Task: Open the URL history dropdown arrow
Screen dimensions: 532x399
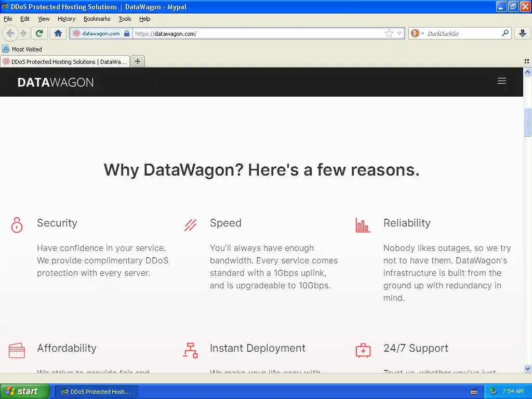Action: point(400,33)
